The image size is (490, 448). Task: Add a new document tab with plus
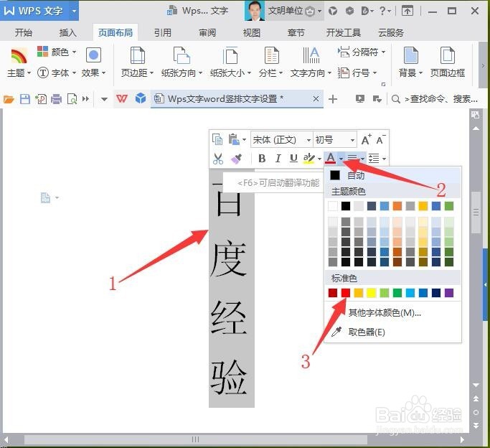click(x=333, y=99)
